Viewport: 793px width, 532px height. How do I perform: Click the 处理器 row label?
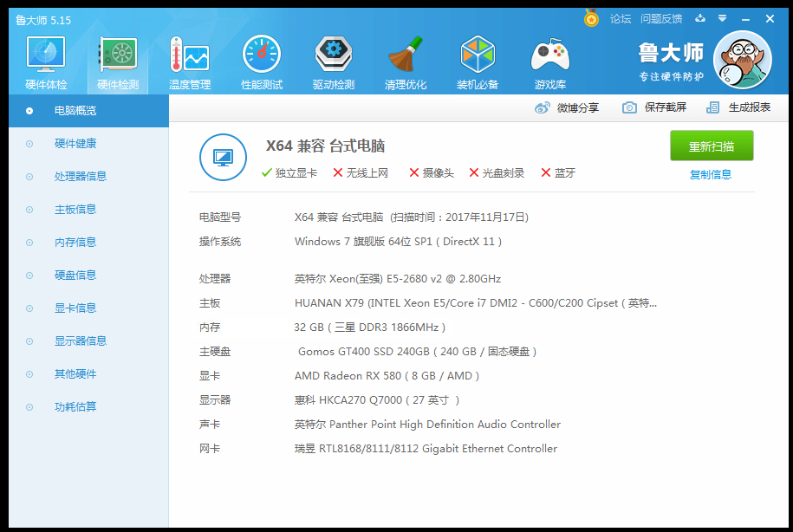[x=215, y=279]
